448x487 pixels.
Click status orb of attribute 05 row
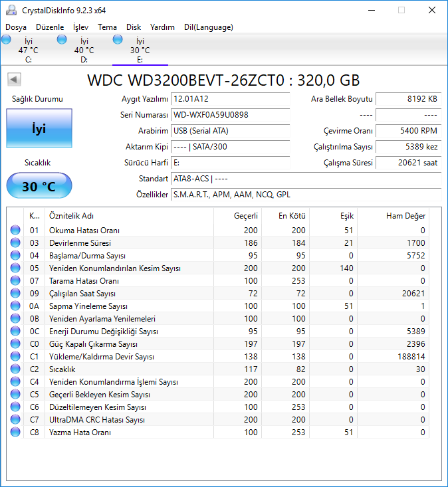pos(15,268)
